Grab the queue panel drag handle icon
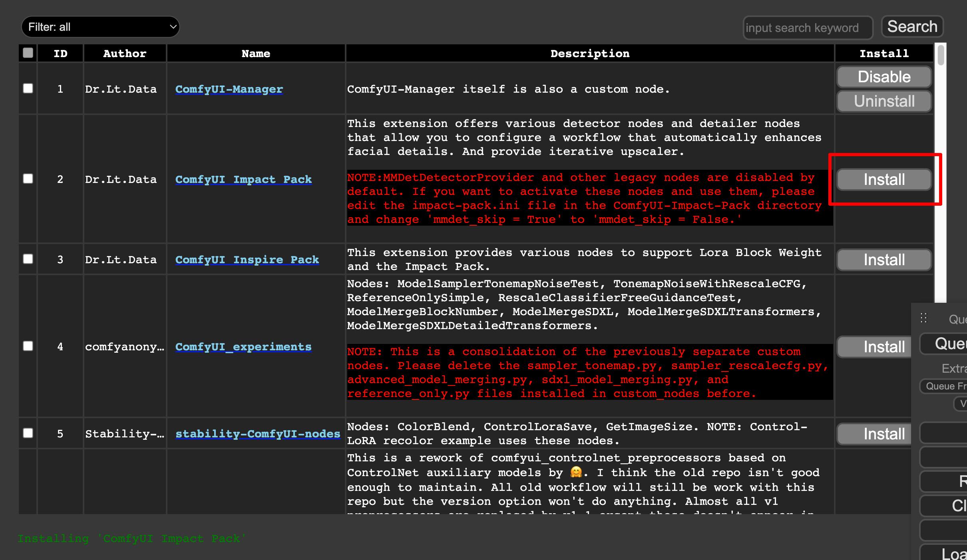 tap(923, 318)
